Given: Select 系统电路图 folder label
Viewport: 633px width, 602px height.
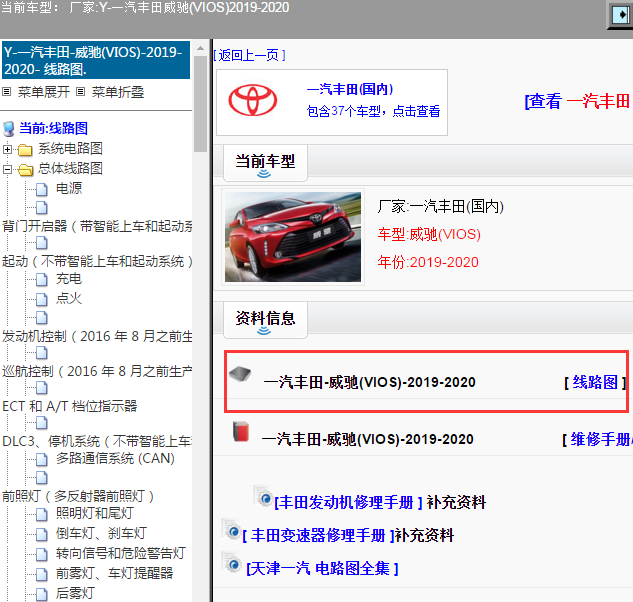Looking at the screenshot, I should 70,149.
